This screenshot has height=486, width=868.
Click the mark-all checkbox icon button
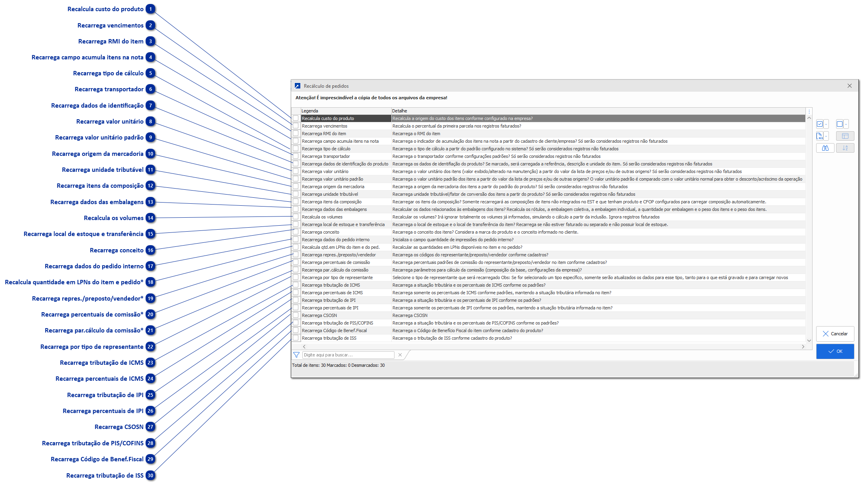[819, 124]
